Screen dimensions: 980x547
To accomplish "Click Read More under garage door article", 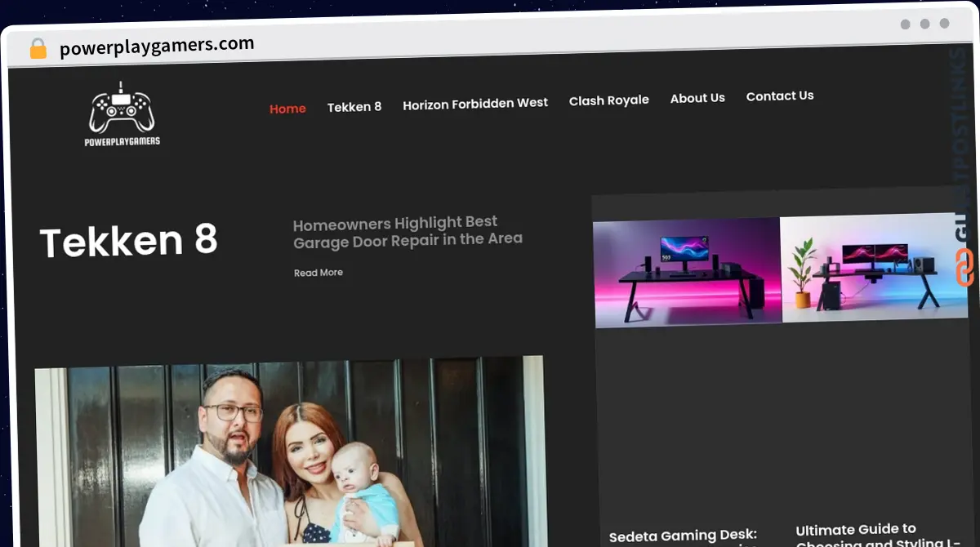I will 318,273.
